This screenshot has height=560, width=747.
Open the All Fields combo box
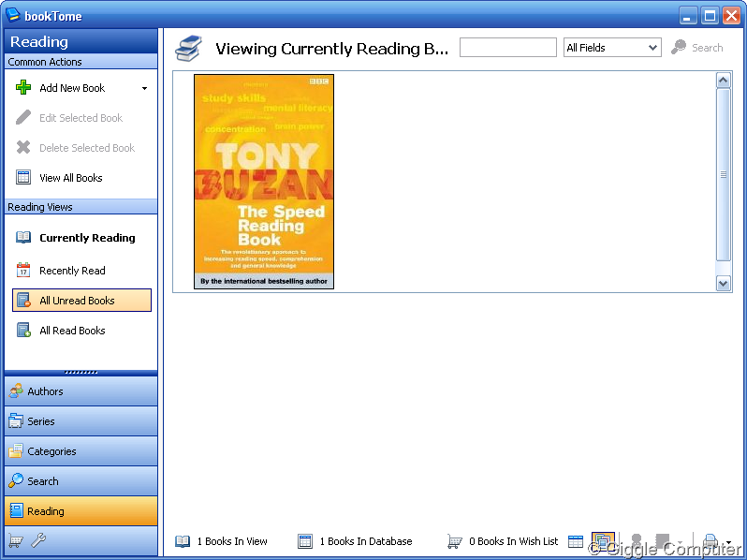(612, 48)
